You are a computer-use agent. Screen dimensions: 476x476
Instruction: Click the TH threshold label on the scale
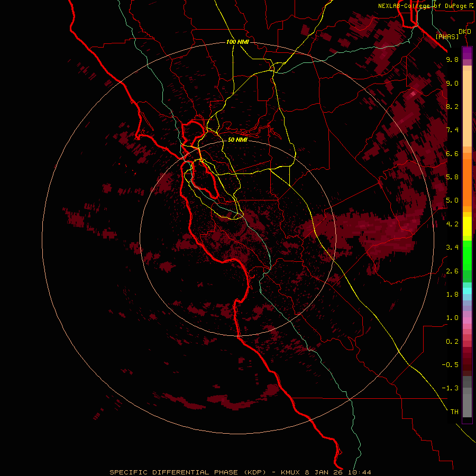pyautogui.click(x=454, y=412)
